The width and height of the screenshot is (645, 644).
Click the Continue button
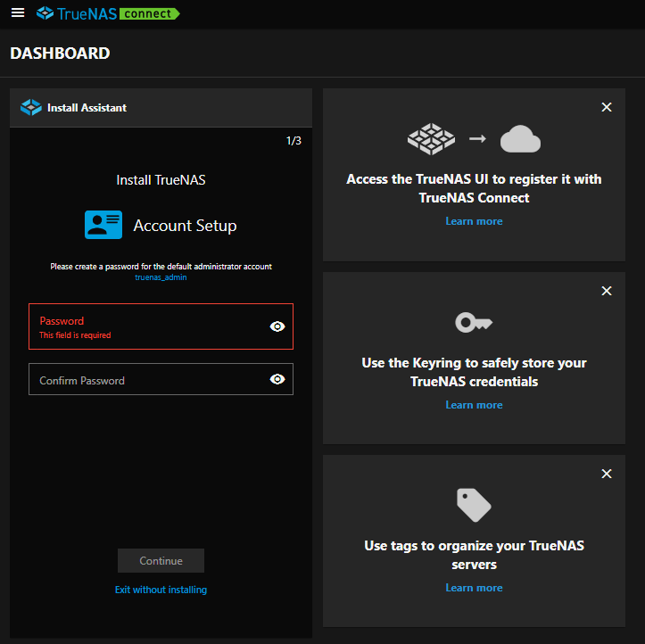(x=161, y=560)
